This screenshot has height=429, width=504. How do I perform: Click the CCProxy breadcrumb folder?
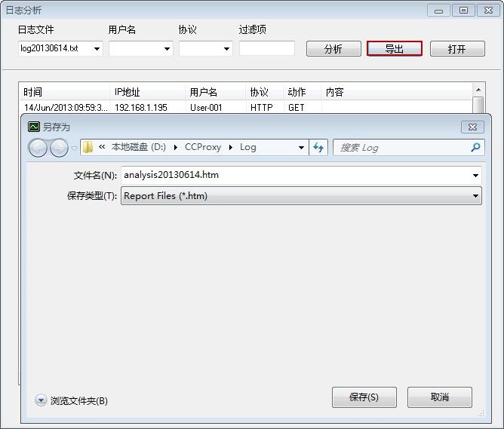point(203,147)
